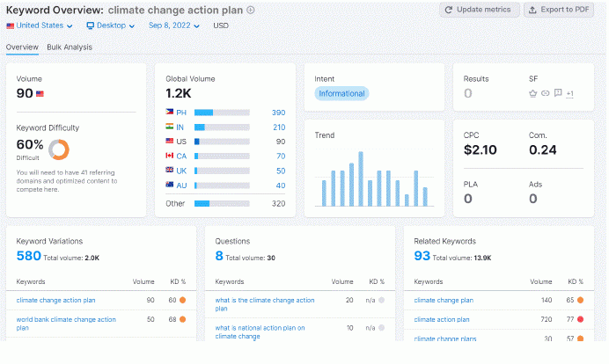Click the plus icon beside keyword title
The image size is (609, 364).
point(251,10)
